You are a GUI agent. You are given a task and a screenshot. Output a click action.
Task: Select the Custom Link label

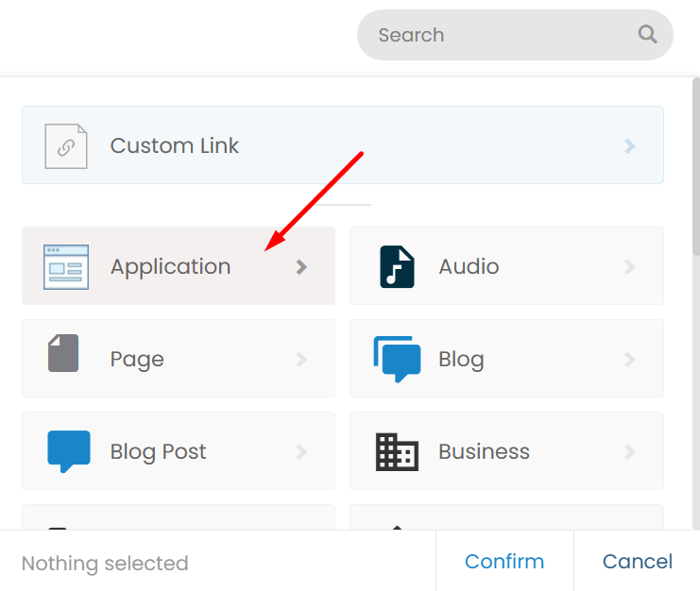174,145
